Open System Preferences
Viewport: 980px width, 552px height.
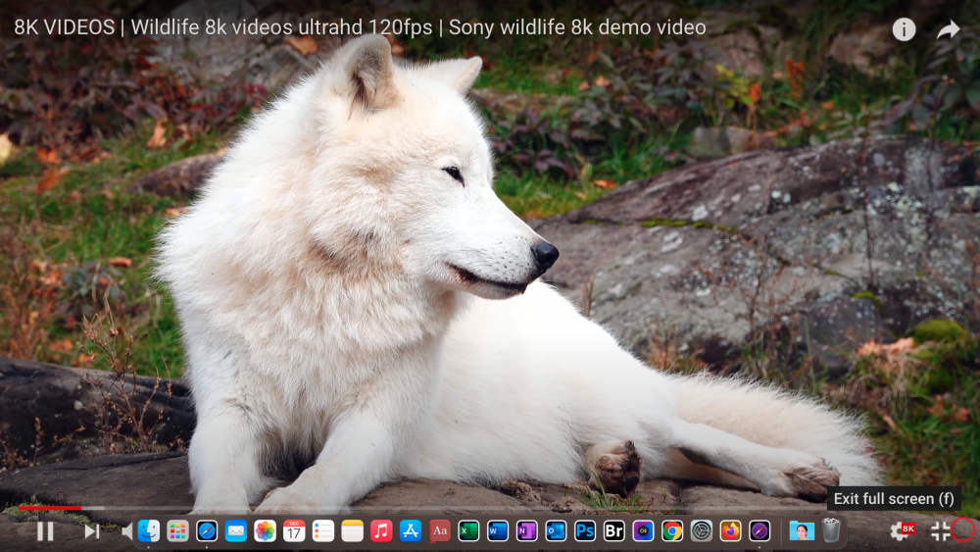702,531
